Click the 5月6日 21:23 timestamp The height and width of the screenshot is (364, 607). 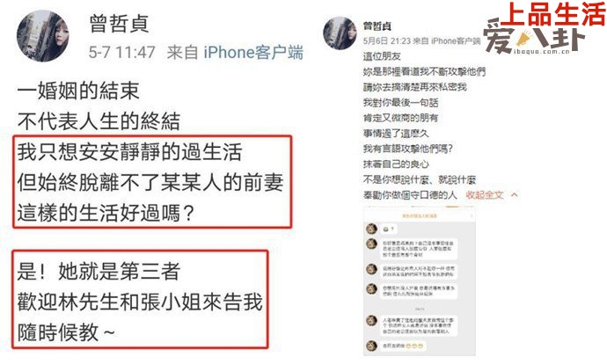pyautogui.click(x=387, y=40)
